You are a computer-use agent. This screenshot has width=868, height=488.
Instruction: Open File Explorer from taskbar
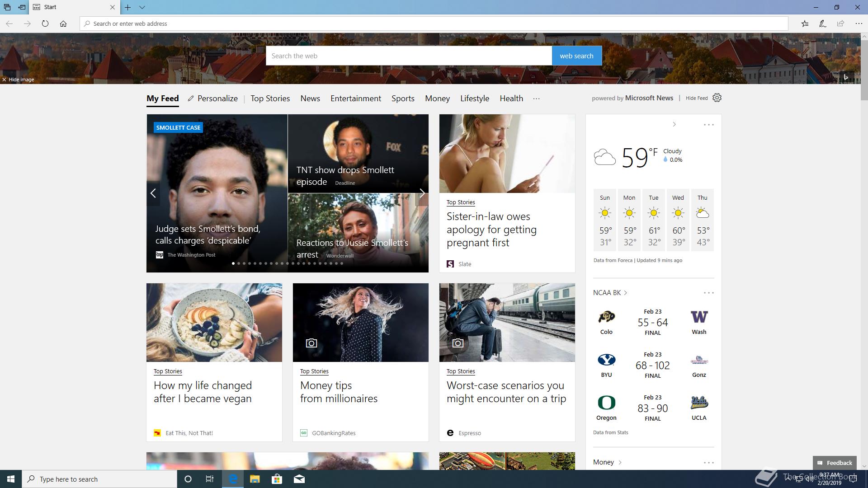pyautogui.click(x=255, y=479)
